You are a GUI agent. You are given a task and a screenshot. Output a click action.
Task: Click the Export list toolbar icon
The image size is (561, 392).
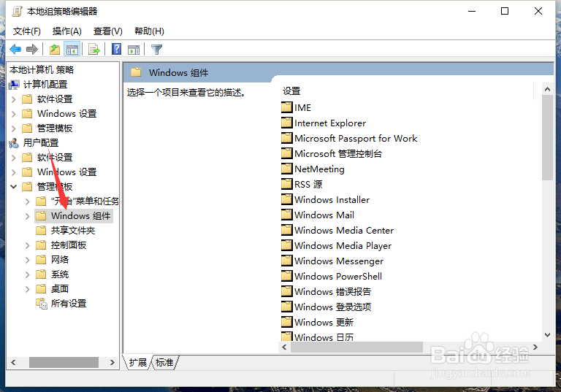(94, 50)
